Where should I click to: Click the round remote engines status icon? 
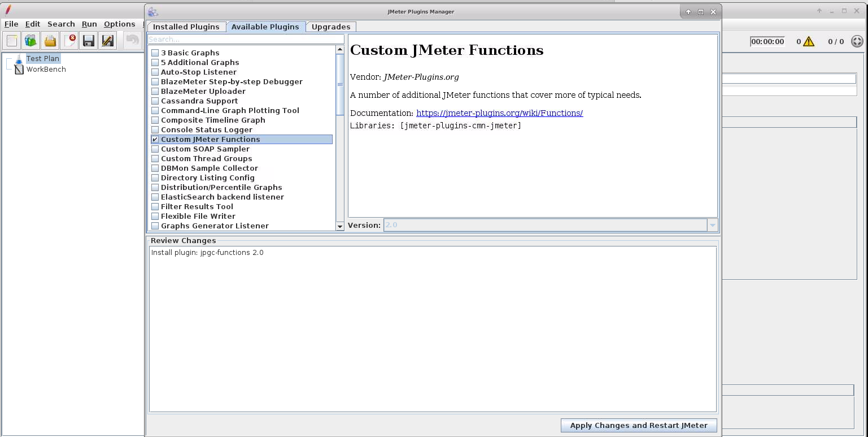(857, 41)
